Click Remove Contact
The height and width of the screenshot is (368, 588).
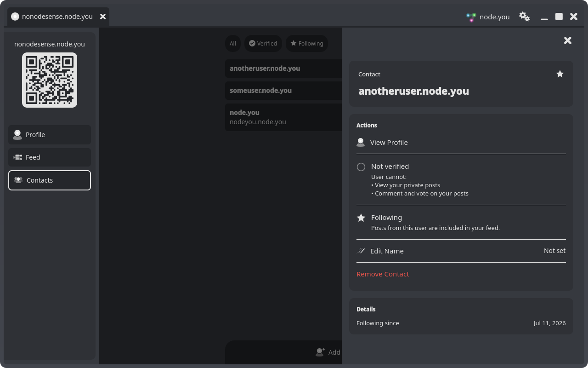point(383,274)
